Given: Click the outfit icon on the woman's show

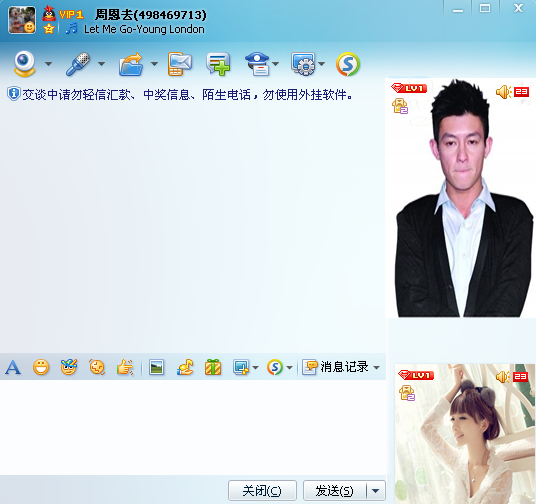Looking at the screenshot, I should [x=407, y=393].
